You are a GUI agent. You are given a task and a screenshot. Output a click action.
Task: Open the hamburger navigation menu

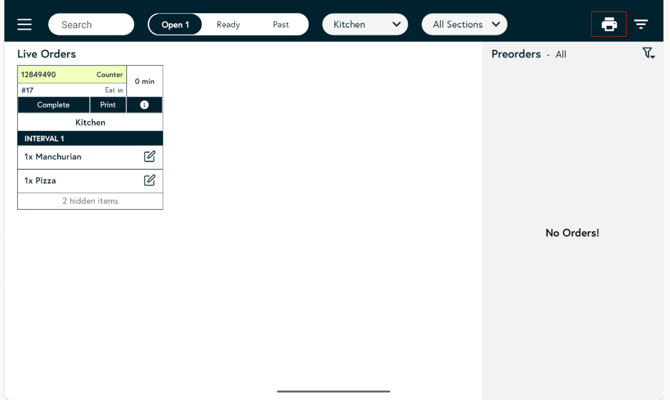[25, 25]
